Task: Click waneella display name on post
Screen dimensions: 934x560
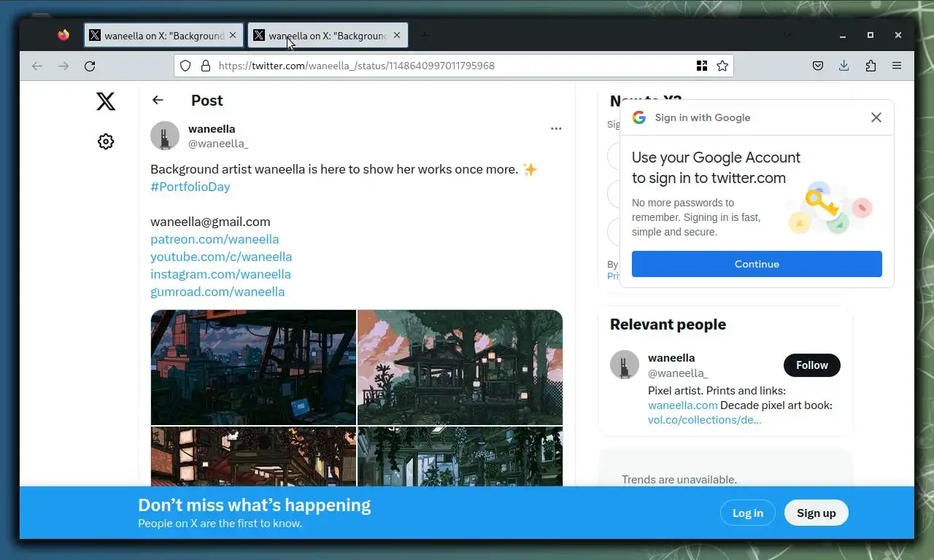Action: tap(212, 129)
